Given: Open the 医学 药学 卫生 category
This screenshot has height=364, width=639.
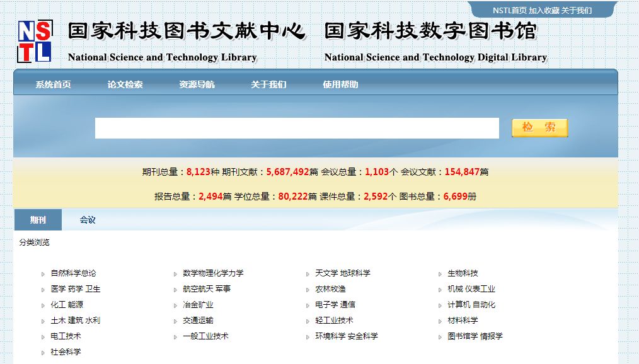Looking at the screenshot, I should (76, 289).
